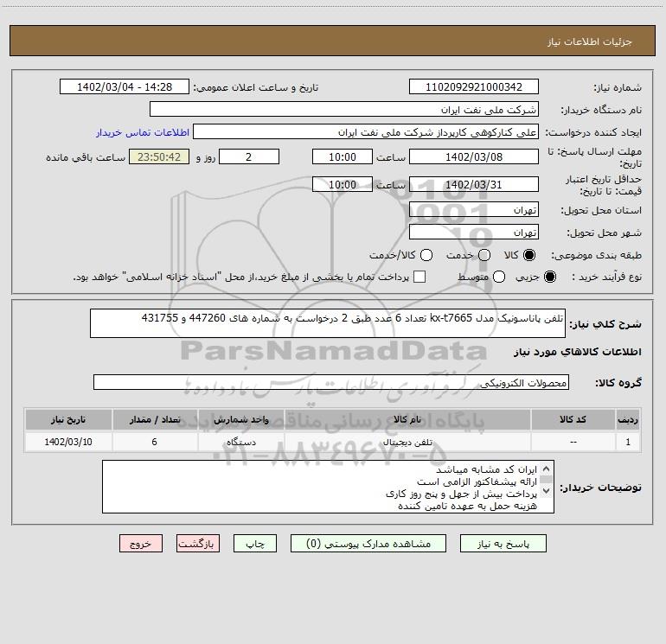Click the response deadline time 10:00 field
666x644 pixels.
coord(343,156)
